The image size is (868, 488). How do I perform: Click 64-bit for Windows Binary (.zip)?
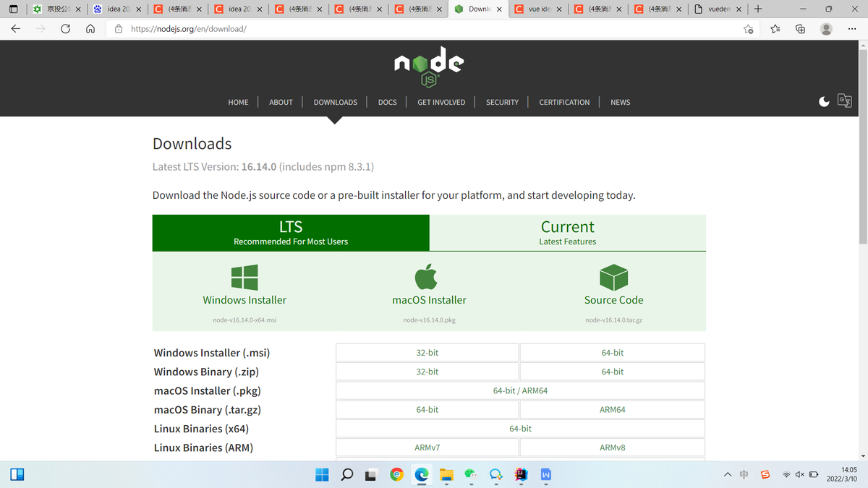pyautogui.click(x=613, y=372)
